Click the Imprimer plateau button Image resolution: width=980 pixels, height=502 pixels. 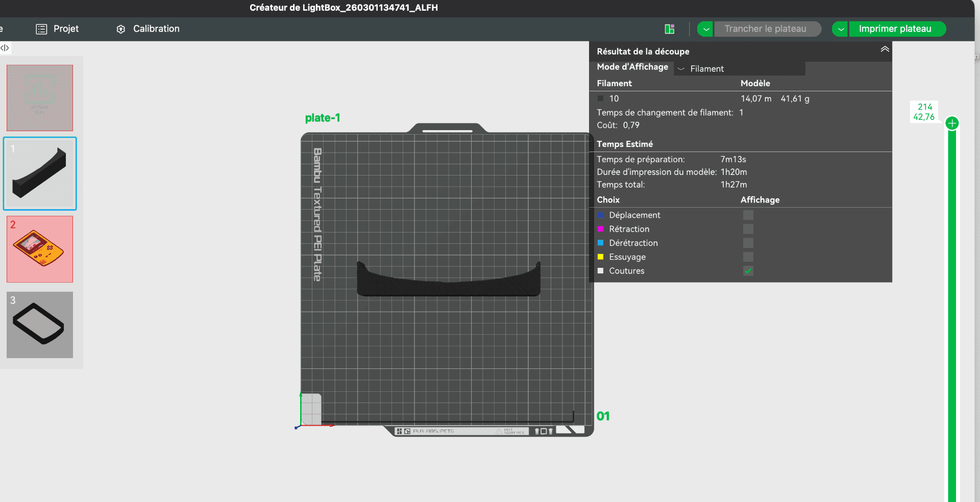click(895, 29)
